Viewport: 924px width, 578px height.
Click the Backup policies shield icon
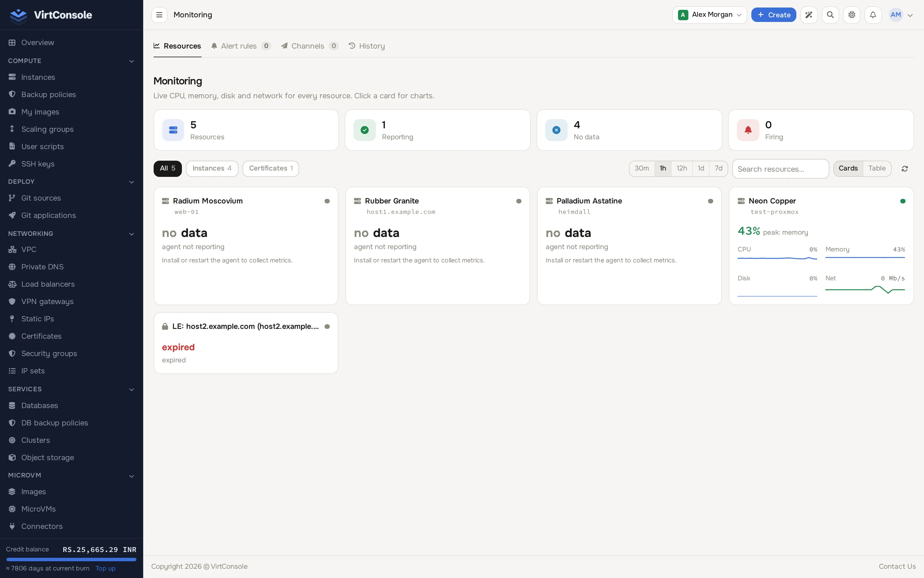pos(12,95)
